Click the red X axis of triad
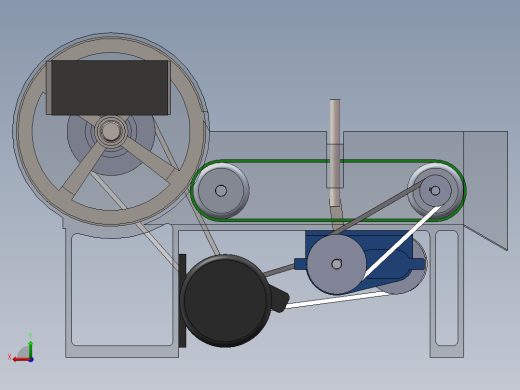Image resolution: width=520 pixels, height=390 pixels. [x=21, y=360]
